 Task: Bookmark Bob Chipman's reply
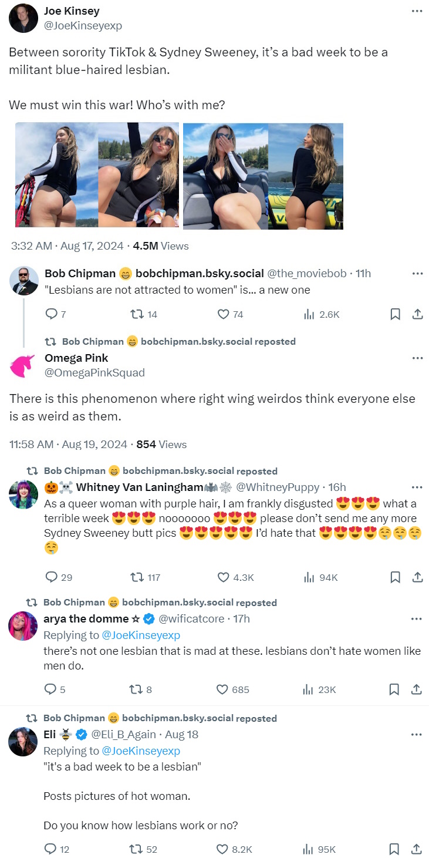(395, 315)
